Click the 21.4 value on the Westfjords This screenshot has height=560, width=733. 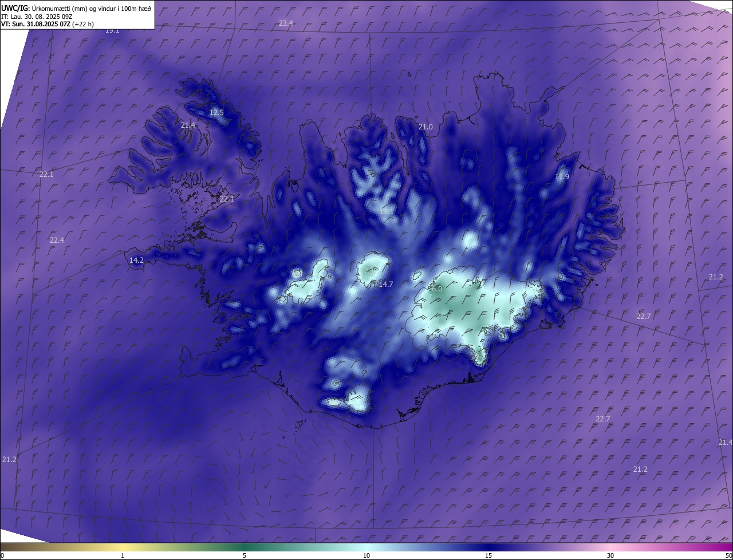pyautogui.click(x=188, y=125)
